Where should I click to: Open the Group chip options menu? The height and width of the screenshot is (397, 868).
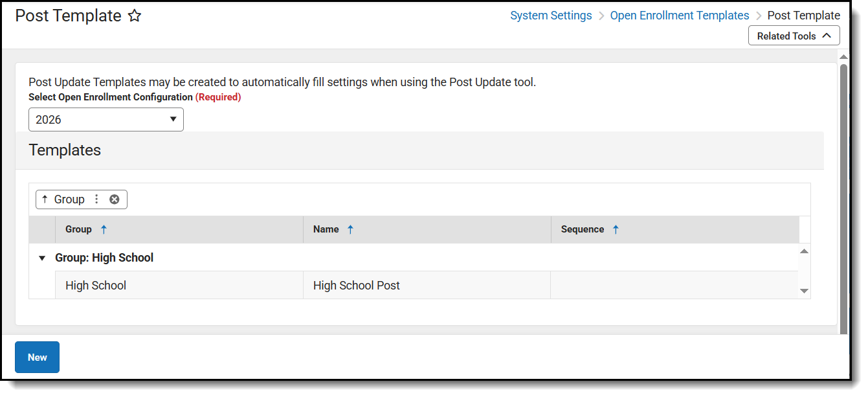click(x=97, y=199)
